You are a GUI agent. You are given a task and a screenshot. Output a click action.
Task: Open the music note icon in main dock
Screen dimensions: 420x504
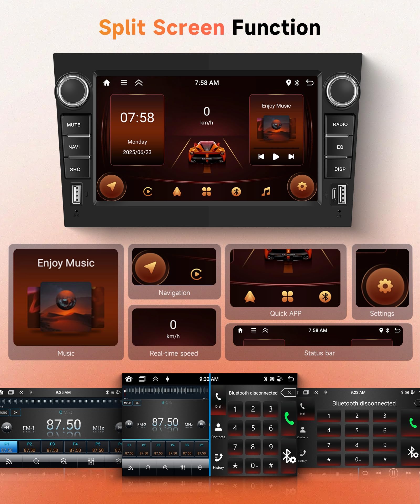[266, 192]
